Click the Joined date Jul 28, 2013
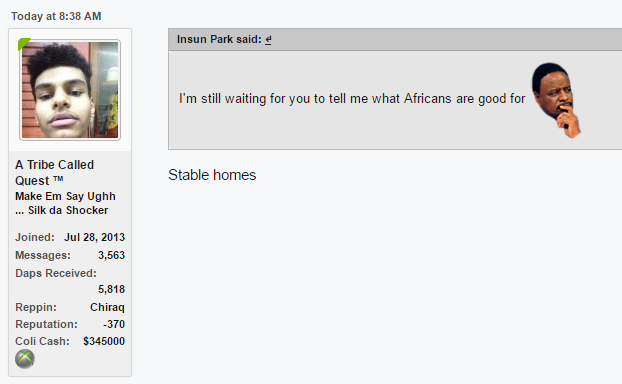The image size is (622, 384). coord(94,237)
